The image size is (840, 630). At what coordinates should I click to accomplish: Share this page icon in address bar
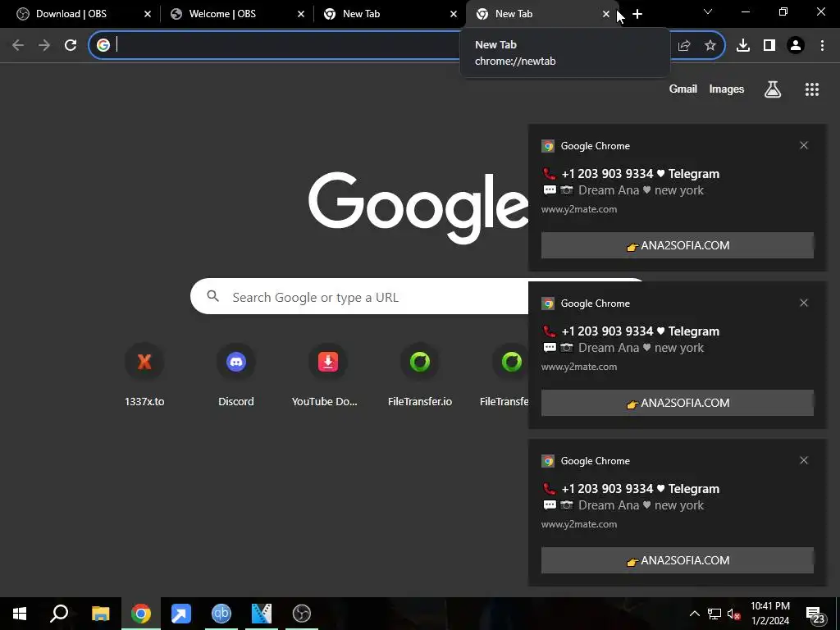click(x=683, y=46)
